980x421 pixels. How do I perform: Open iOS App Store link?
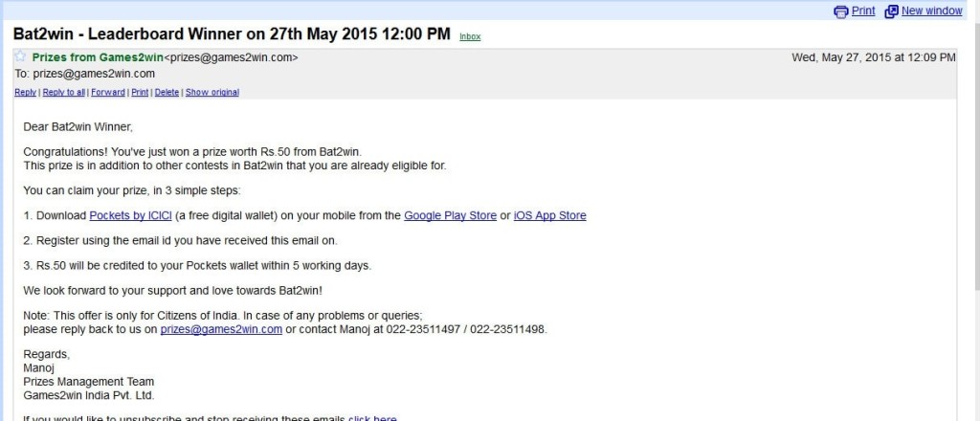[x=550, y=215]
